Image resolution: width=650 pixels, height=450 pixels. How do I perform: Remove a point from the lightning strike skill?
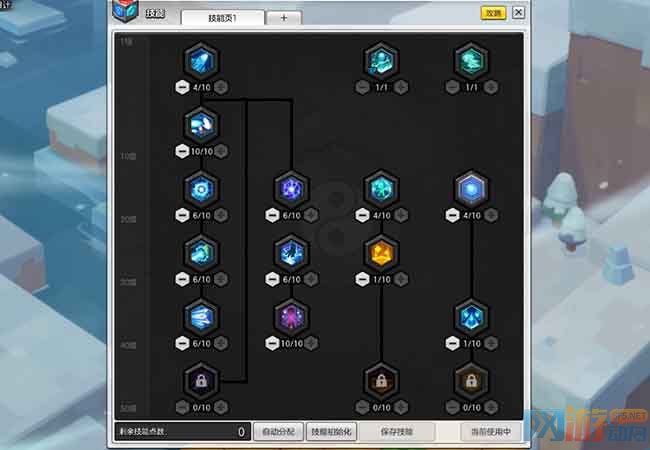click(x=272, y=279)
